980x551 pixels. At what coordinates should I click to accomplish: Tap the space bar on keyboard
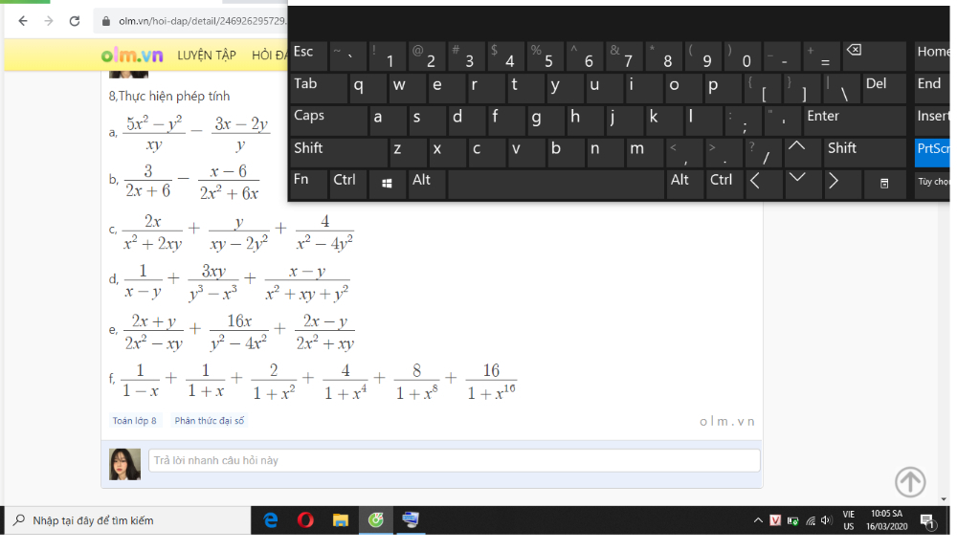556,184
